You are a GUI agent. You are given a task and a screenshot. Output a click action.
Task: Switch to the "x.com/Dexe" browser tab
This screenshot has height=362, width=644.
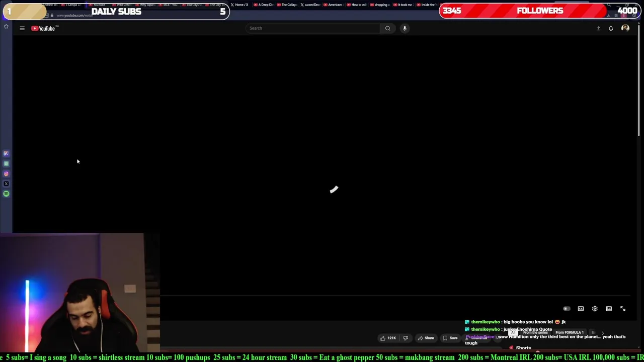click(x=310, y=5)
